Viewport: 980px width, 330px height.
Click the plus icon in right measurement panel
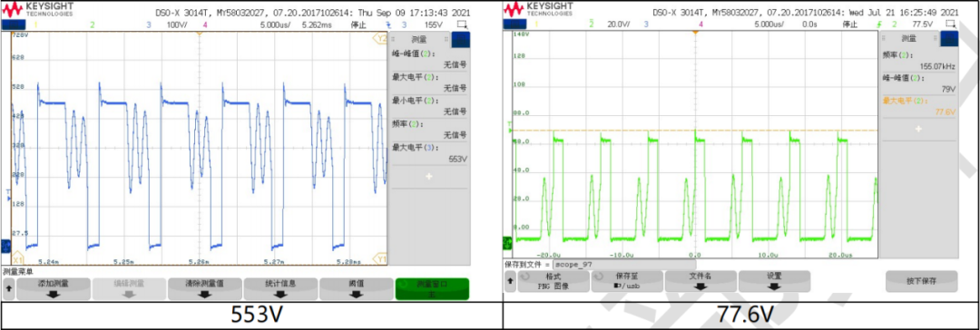point(918,129)
